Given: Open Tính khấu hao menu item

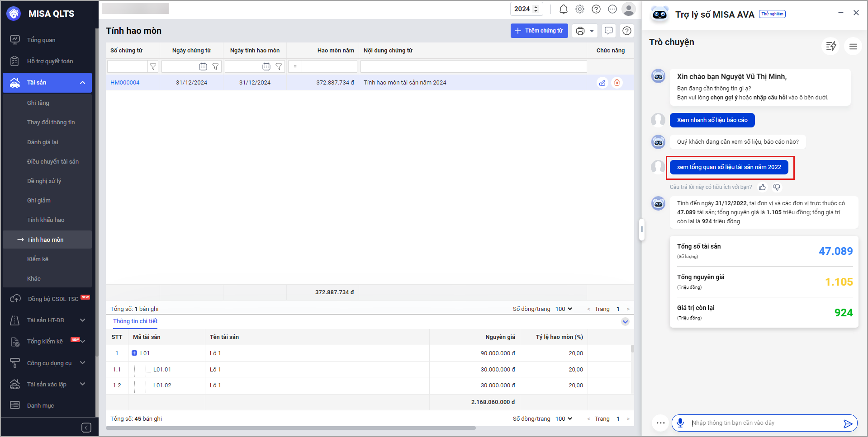Looking at the screenshot, I should (46, 220).
